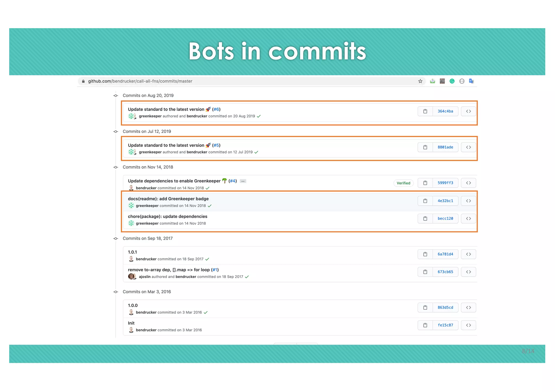The width and height of the screenshot is (555, 392).
Task: Open pull request #4 link
Action: pos(233,181)
